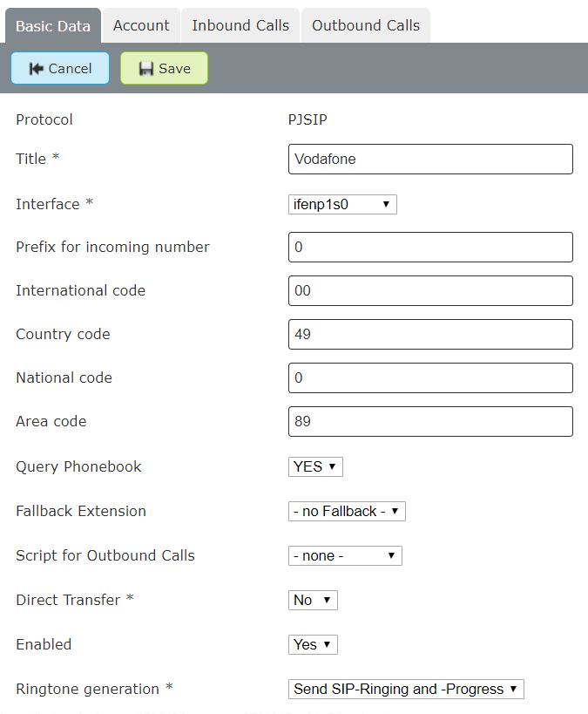The height and width of the screenshot is (714, 588).
Task: Edit the Country code field showing 49
Action: tap(429, 334)
